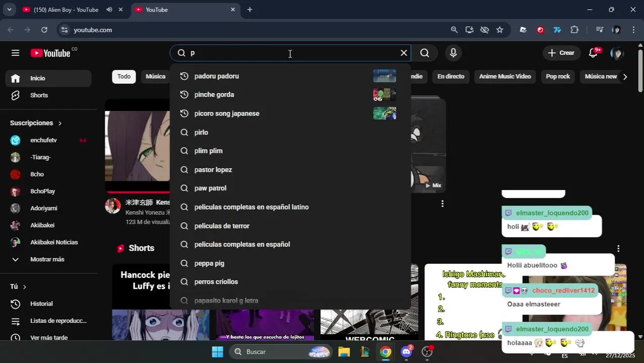Open the YouTube account avatar menu
The image size is (644, 363).
(617, 53)
